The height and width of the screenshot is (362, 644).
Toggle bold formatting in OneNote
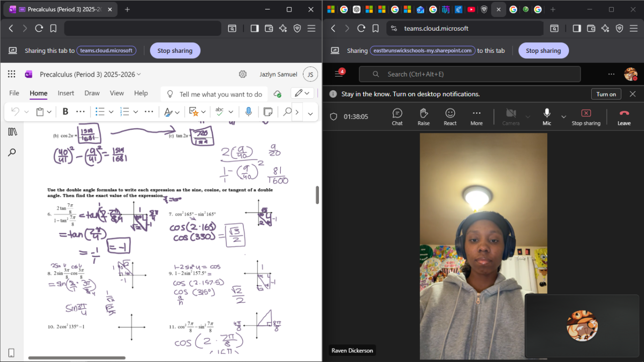65,112
